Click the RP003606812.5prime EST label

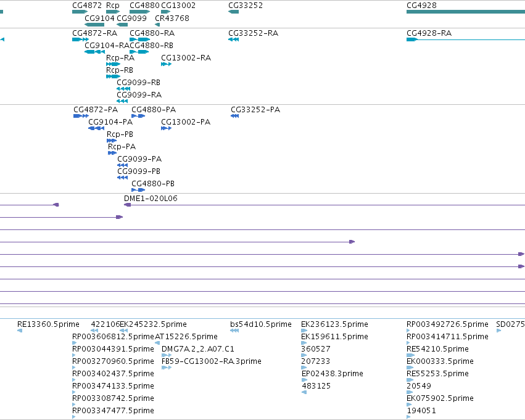click(x=113, y=337)
